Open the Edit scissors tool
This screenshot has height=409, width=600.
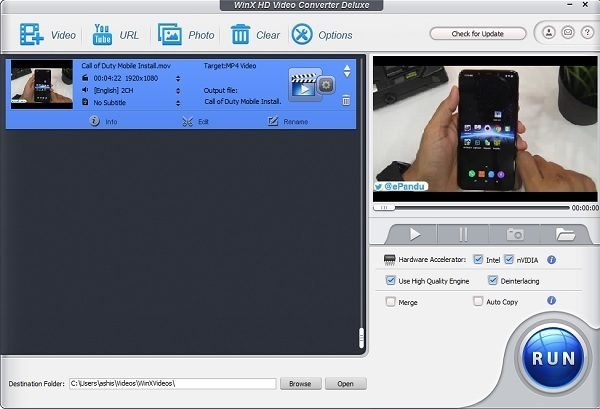tap(195, 122)
